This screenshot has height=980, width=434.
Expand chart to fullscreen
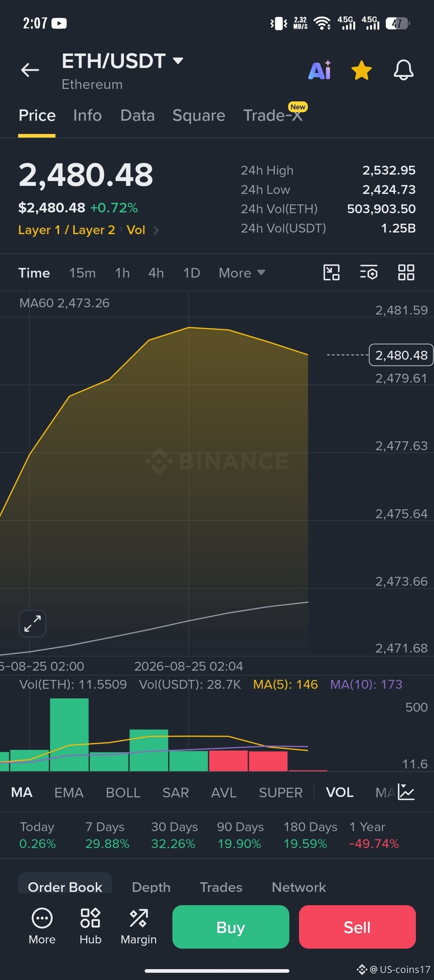tap(33, 624)
